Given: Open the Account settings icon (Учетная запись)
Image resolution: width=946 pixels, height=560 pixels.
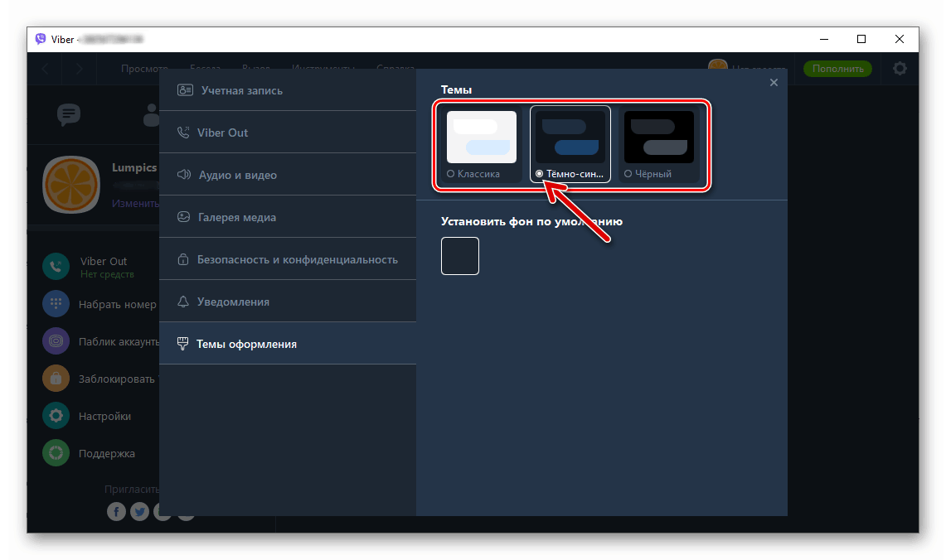Looking at the screenshot, I should (185, 90).
